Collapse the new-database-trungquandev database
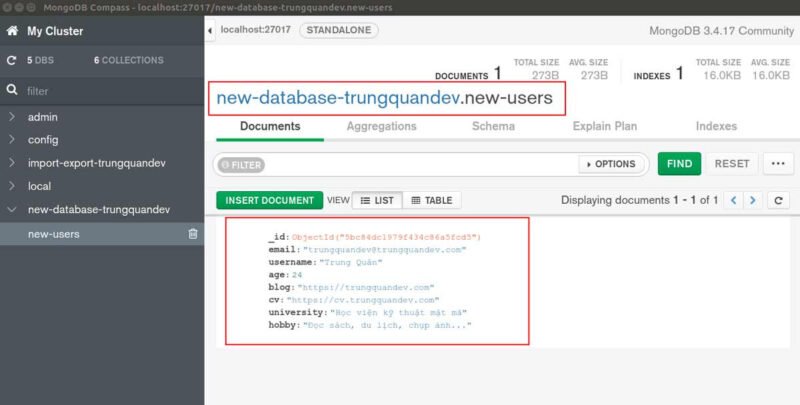 pos(12,210)
